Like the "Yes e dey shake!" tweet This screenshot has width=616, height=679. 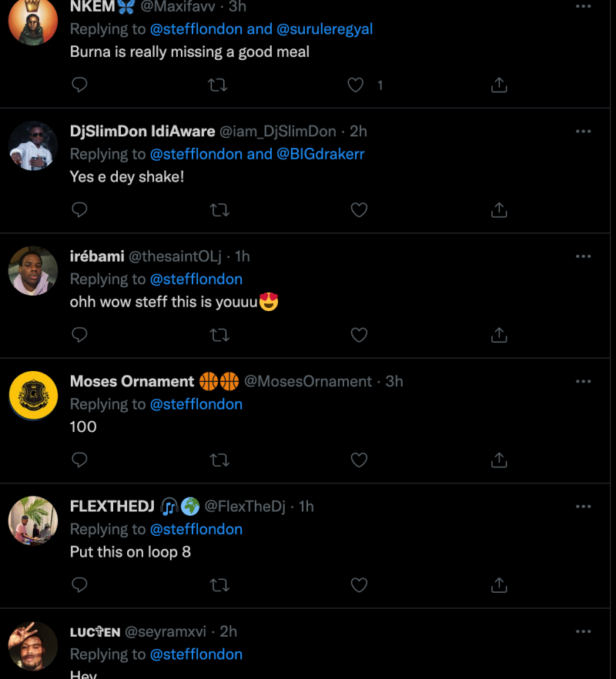tap(359, 209)
